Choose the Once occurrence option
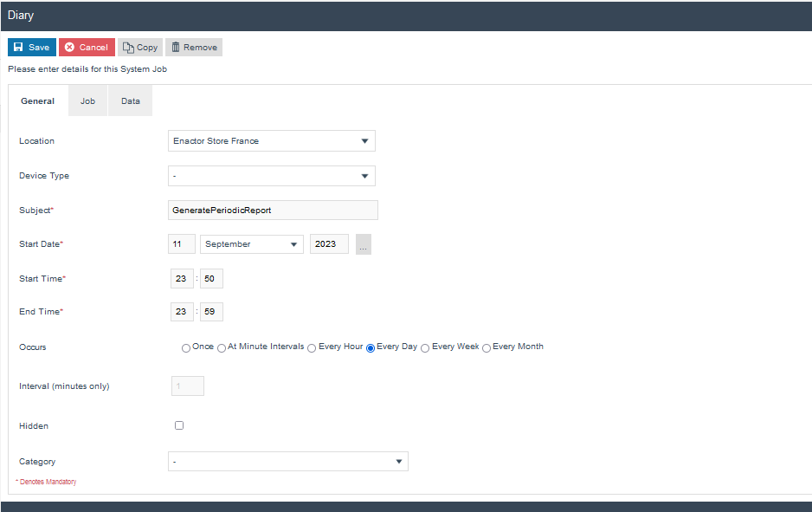 [186, 348]
